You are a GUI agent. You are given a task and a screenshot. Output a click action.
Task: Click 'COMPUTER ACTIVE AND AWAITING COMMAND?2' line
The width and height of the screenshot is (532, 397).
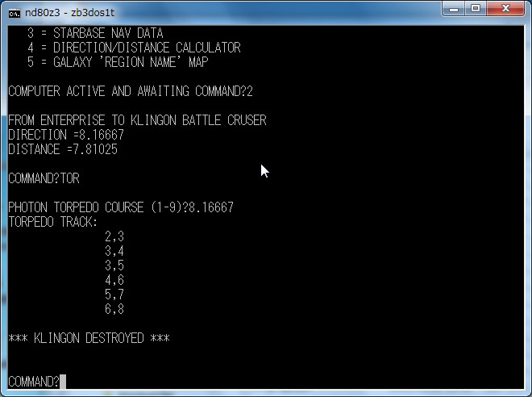pyautogui.click(x=131, y=91)
